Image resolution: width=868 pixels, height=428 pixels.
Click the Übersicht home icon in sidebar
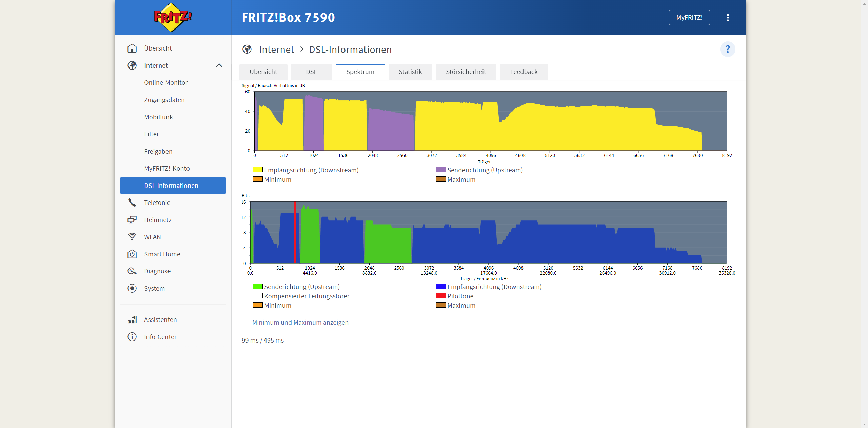(132, 48)
